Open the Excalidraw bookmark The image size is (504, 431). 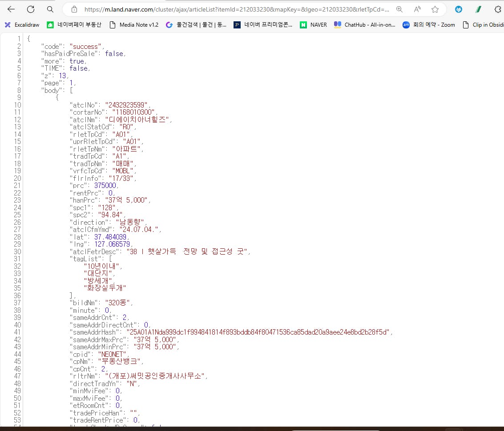pyautogui.click(x=22, y=25)
